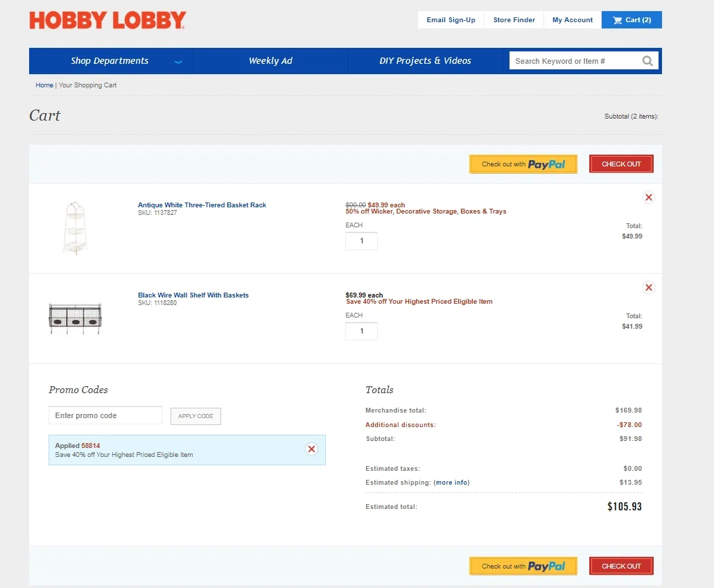Select the estimated shipping $13.95 value

tap(631, 483)
